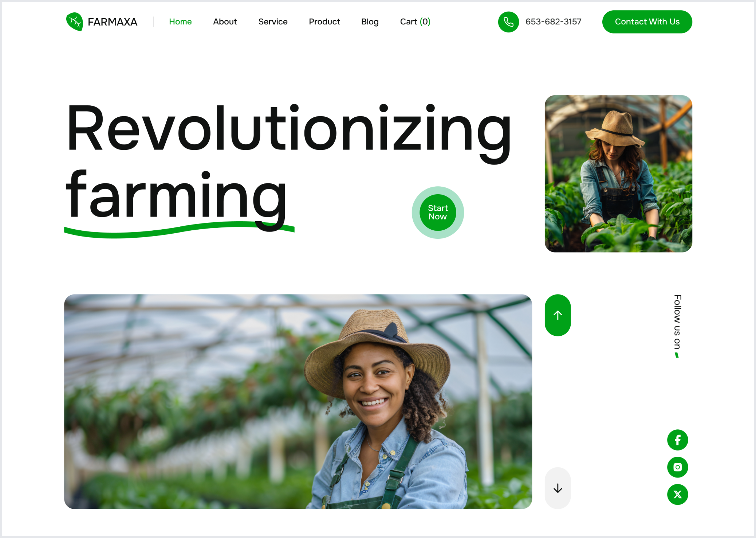Click the FARMAXA brand name text

(x=113, y=22)
